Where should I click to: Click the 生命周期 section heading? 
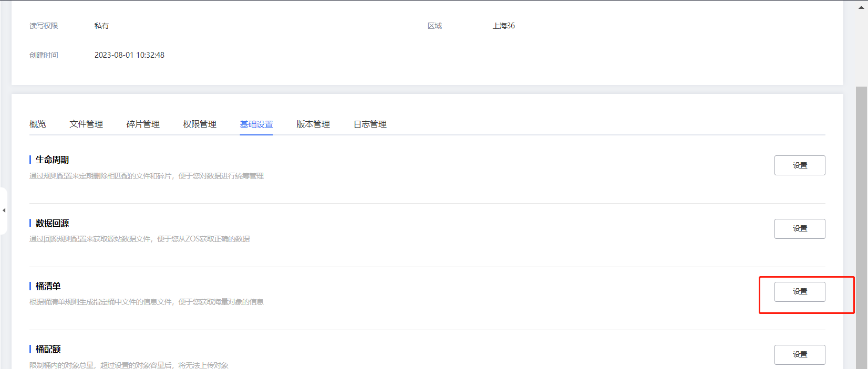52,160
